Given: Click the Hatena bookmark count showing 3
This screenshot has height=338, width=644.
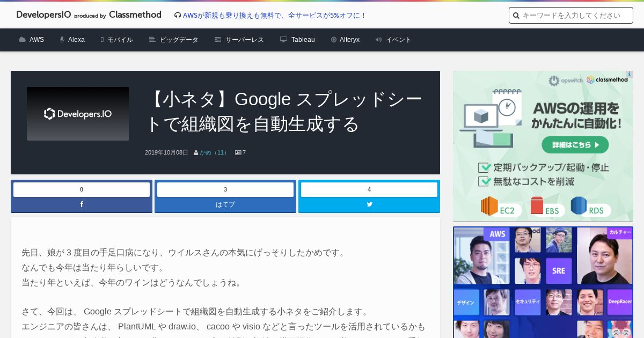Looking at the screenshot, I should coord(225,189).
